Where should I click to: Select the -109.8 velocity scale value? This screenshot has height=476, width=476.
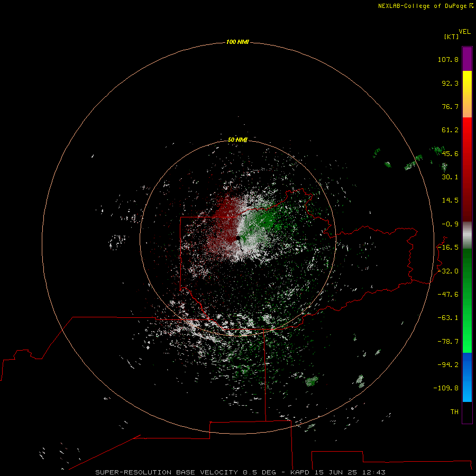click(x=446, y=388)
